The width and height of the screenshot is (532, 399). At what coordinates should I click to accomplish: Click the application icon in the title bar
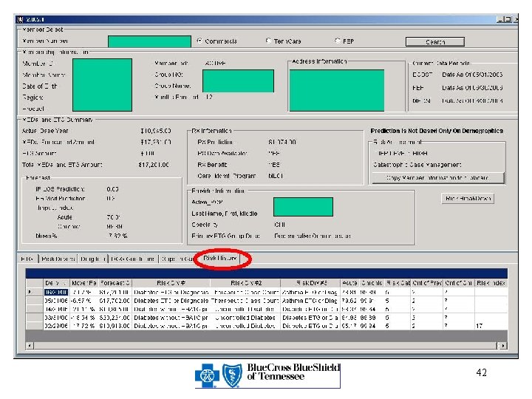[20, 19]
